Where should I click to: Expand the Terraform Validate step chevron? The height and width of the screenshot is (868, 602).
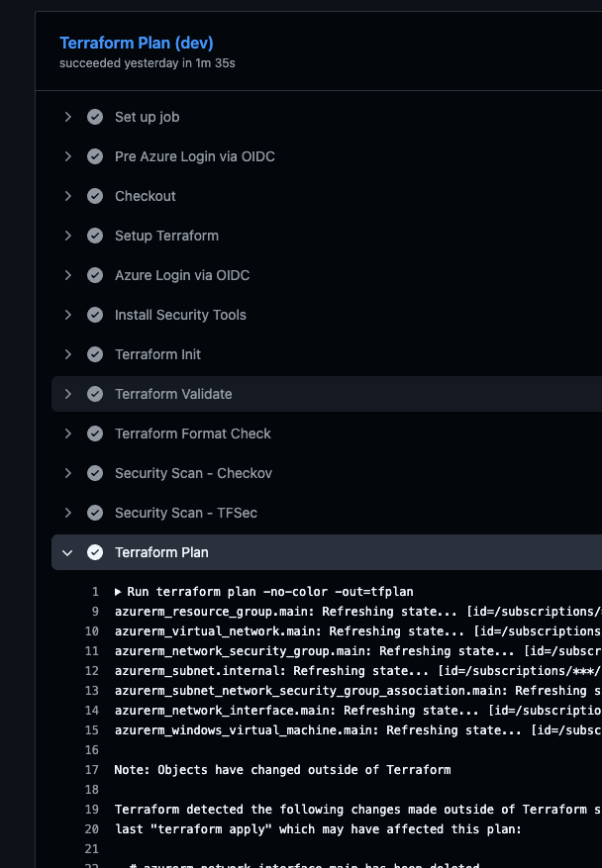coord(68,394)
